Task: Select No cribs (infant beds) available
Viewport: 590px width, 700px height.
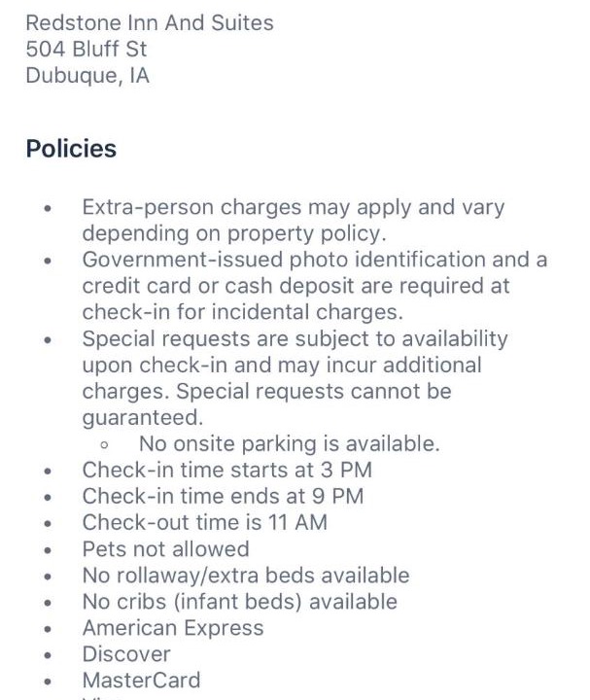Action: point(240,602)
